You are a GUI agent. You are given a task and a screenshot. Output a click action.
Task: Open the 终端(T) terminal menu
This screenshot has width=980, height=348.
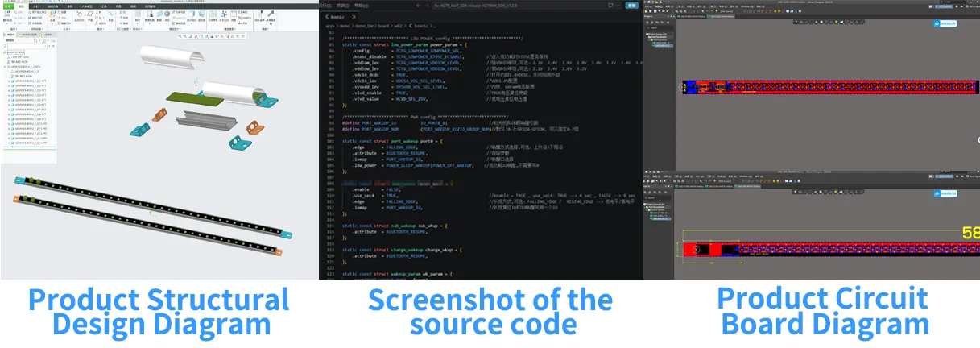pos(343,5)
